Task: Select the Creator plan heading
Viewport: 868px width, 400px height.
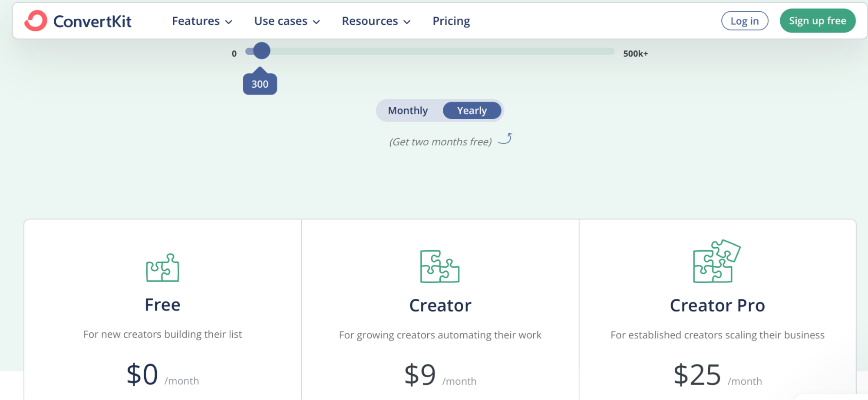Action: (x=440, y=305)
